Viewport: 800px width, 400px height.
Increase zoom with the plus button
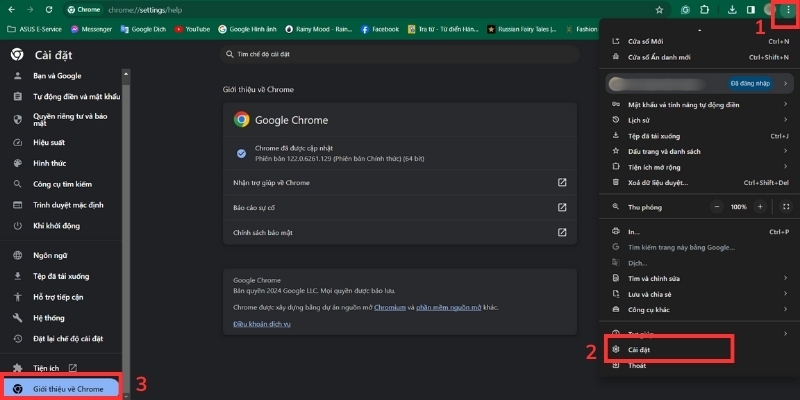(x=760, y=206)
